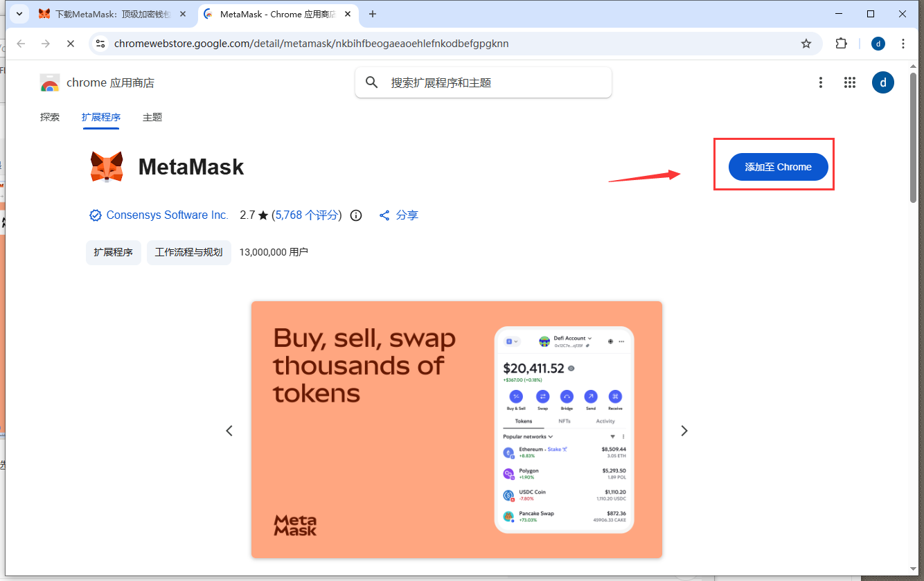This screenshot has height=581, width=924.
Task: Click the tab search dropdown arrow
Action: coord(19,14)
